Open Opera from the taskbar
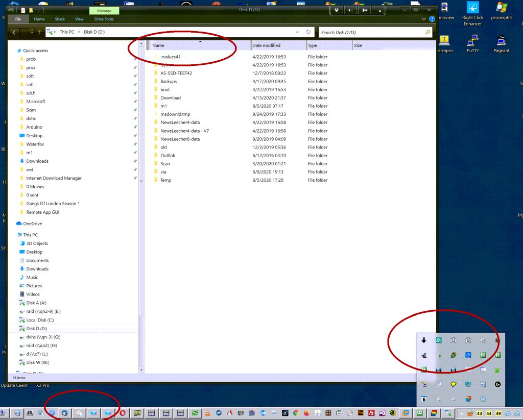Screen dimensions: 523x420 [123, 413]
